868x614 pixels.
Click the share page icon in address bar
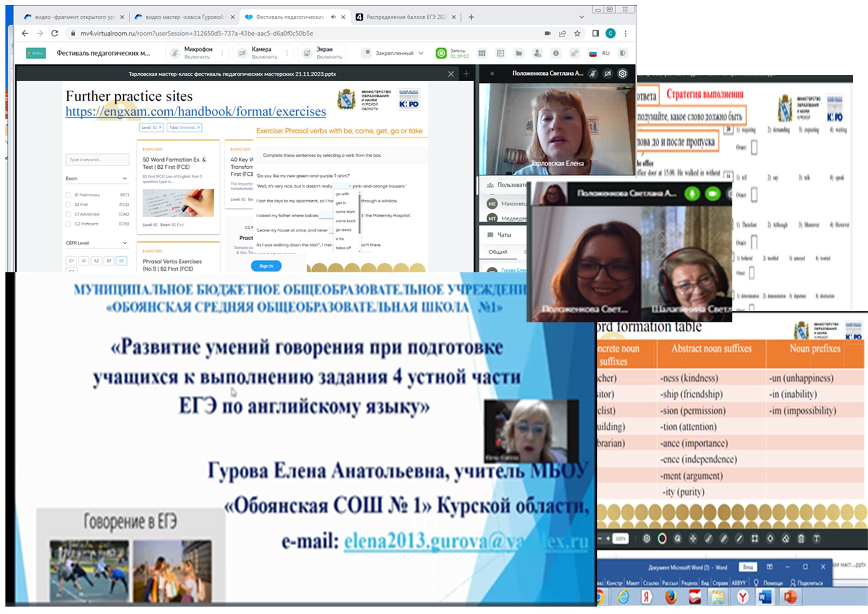pos(562,33)
